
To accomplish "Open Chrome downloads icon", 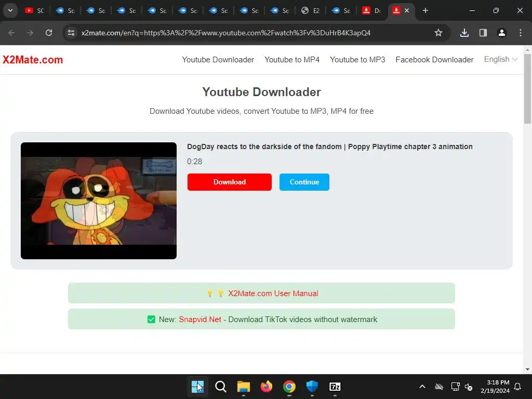I will pyautogui.click(x=464, y=33).
